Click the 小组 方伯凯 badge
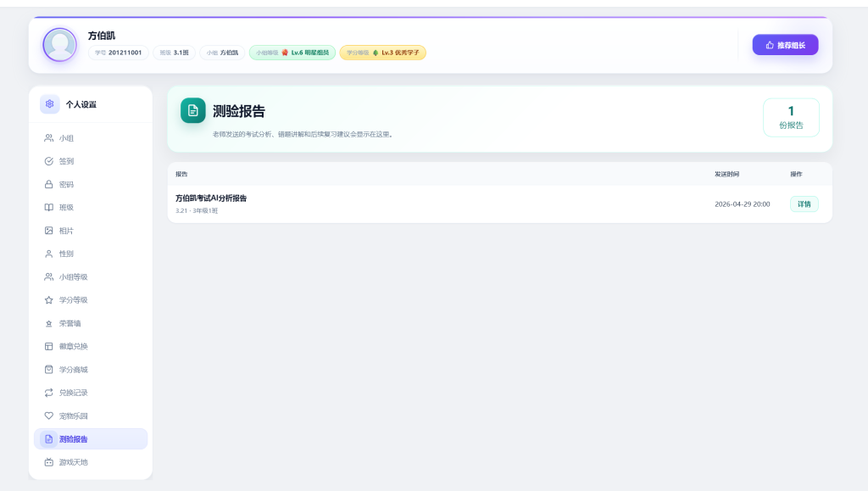 pyautogui.click(x=223, y=53)
